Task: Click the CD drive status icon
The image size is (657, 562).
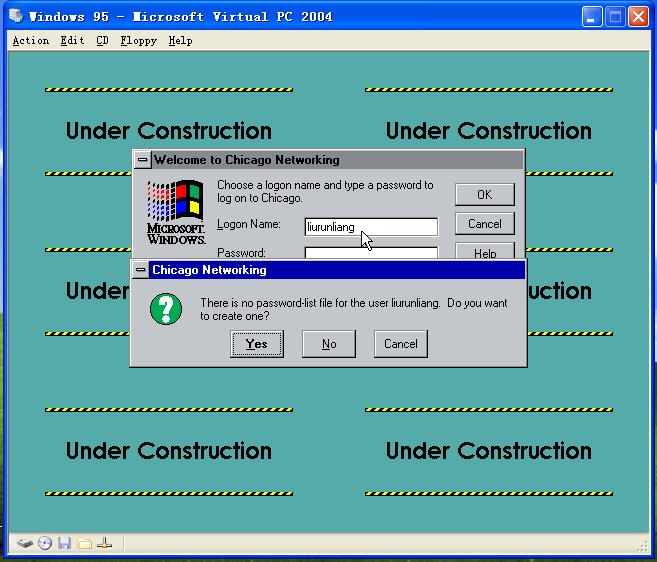Action: point(45,543)
